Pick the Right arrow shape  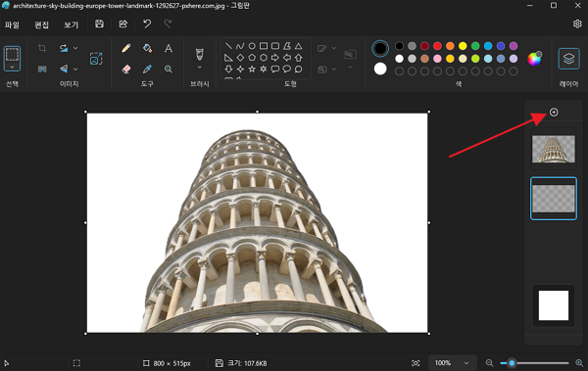coord(275,58)
